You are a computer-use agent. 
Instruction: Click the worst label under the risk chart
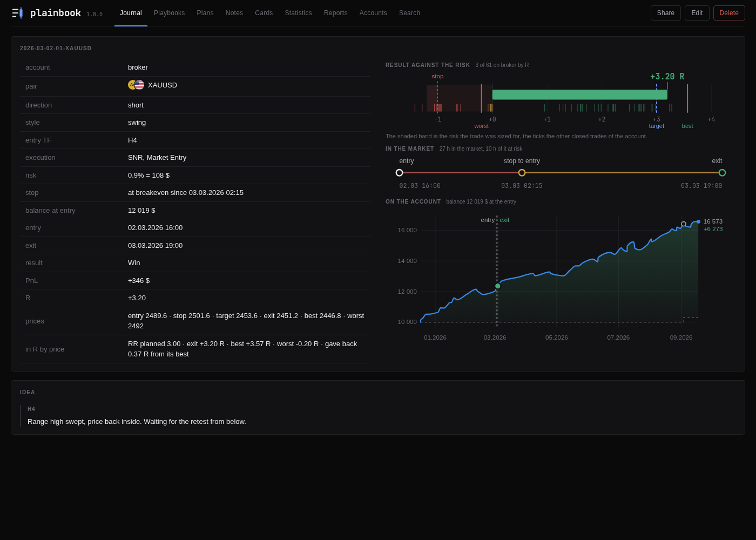click(481, 126)
